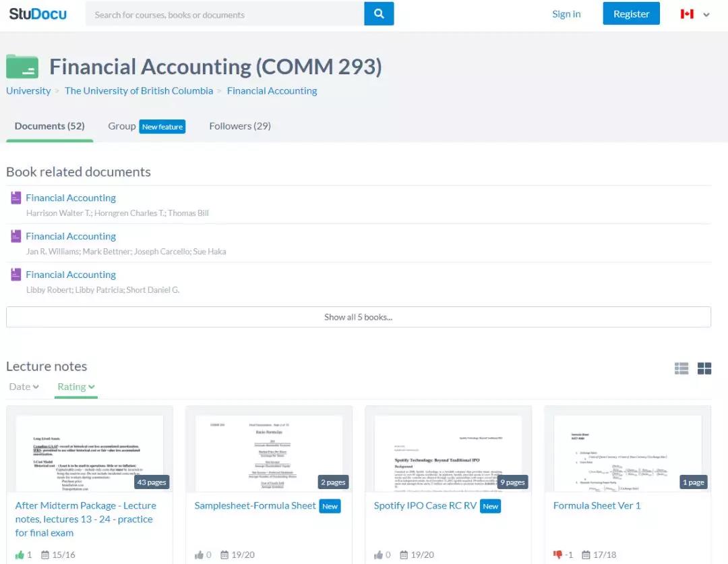
Task: Click the green course folder icon
Action: coord(22,67)
